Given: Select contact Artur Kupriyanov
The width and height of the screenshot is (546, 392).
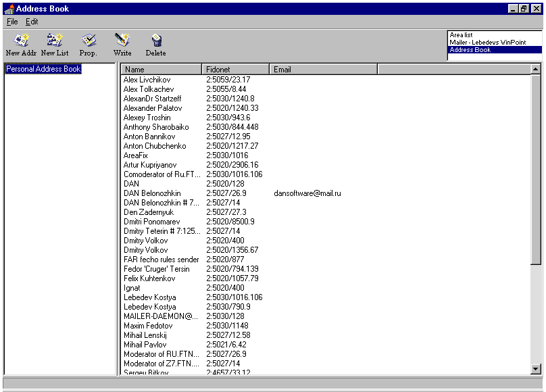Looking at the screenshot, I should pos(150,165).
